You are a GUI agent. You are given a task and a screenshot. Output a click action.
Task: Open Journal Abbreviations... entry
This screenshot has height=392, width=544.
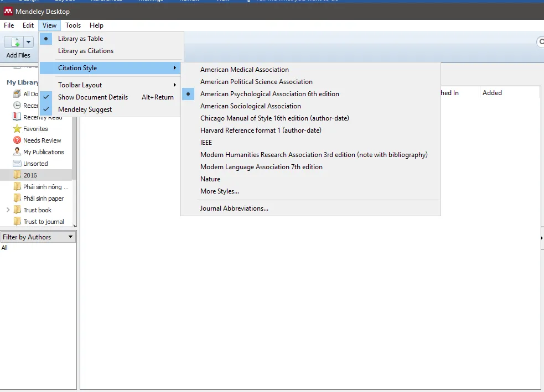tap(234, 208)
